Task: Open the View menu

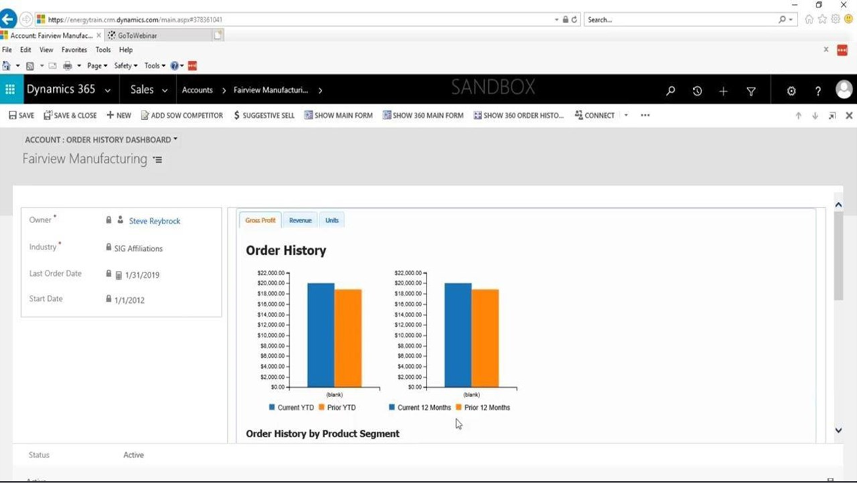Action: 46,50
